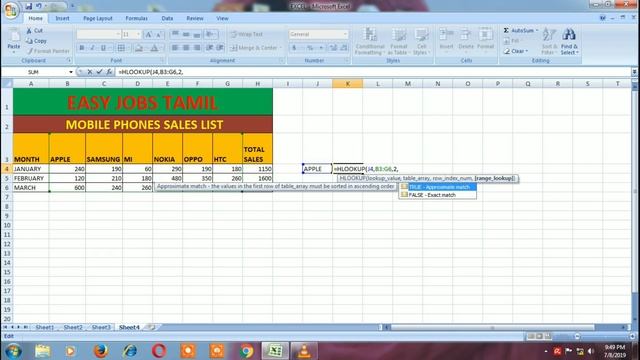Open Sort & Filter tool
Screen dimensions: 640x360
coord(549,41)
